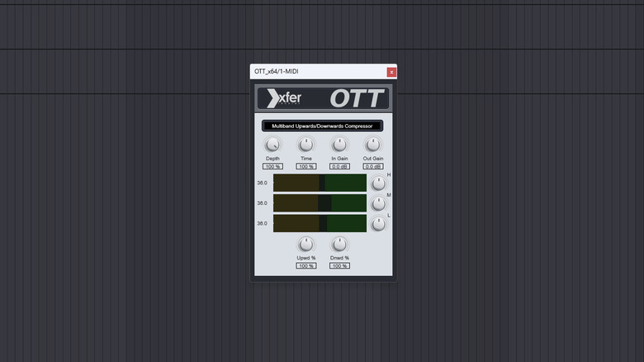Click the Depth 100 % value box
The image size is (644, 362).
(272, 166)
